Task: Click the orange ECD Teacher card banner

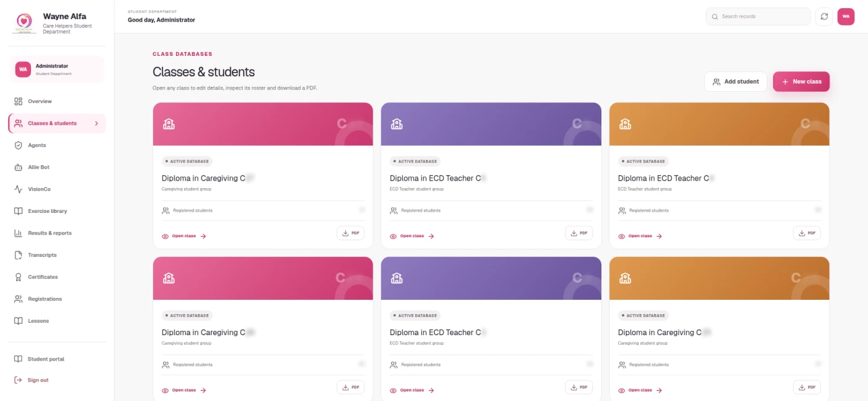Action: pos(719,124)
